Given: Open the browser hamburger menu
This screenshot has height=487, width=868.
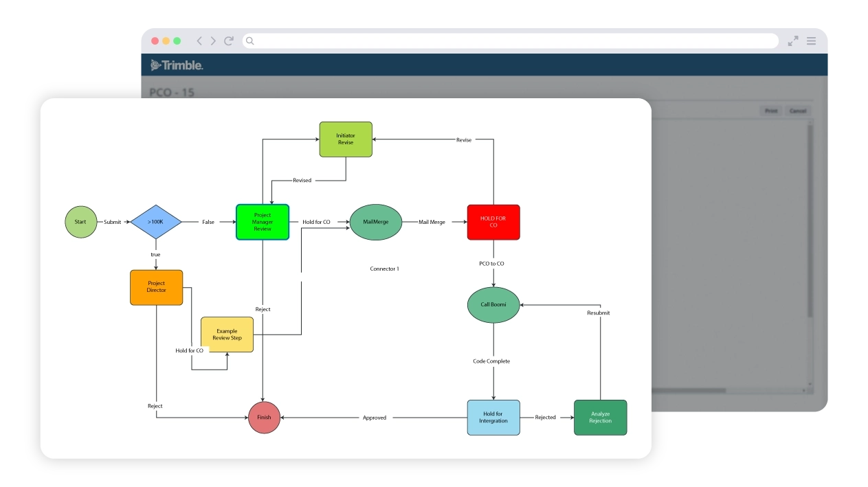Looking at the screenshot, I should (x=812, y=41).
